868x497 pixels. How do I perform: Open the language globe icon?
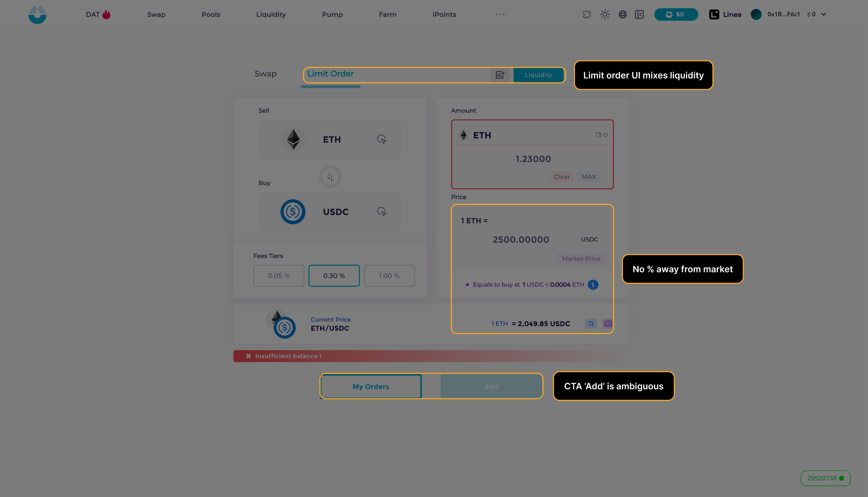click(622, 14)
